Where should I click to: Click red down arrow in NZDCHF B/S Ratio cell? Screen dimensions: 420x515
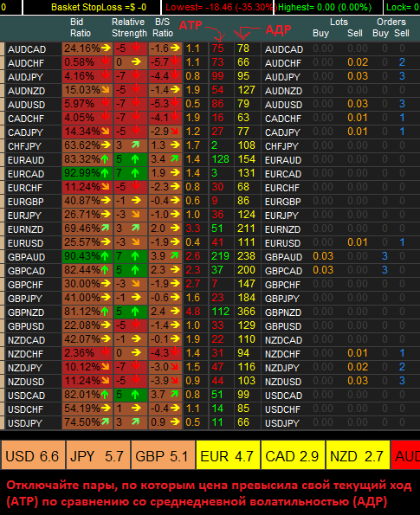click(x=175, y=351)
